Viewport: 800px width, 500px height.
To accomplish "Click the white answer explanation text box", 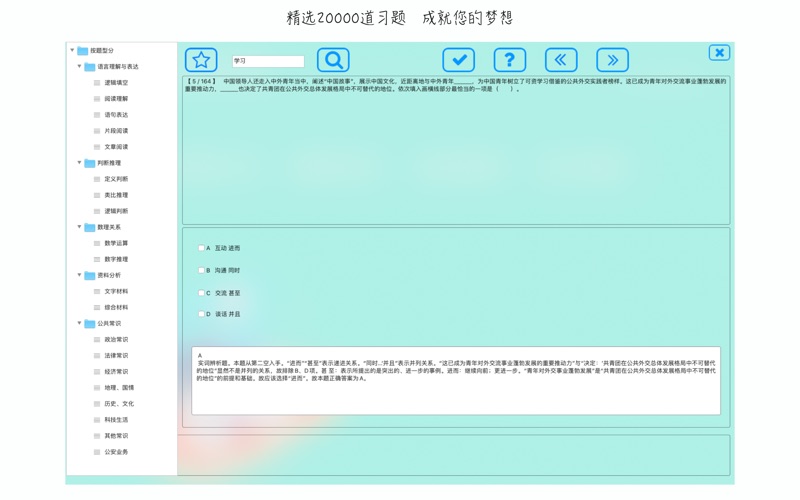I will point(456,381).
